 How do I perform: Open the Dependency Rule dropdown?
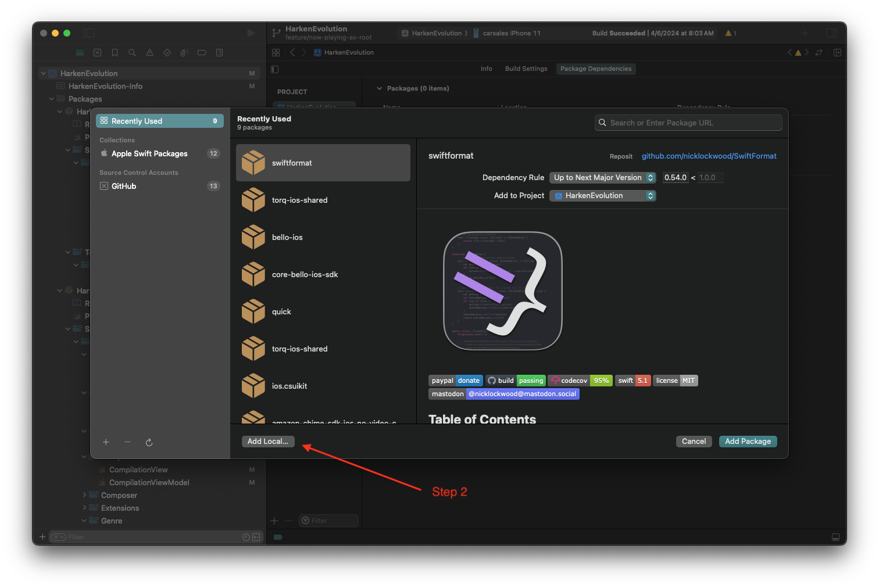(x=602, y=178)
